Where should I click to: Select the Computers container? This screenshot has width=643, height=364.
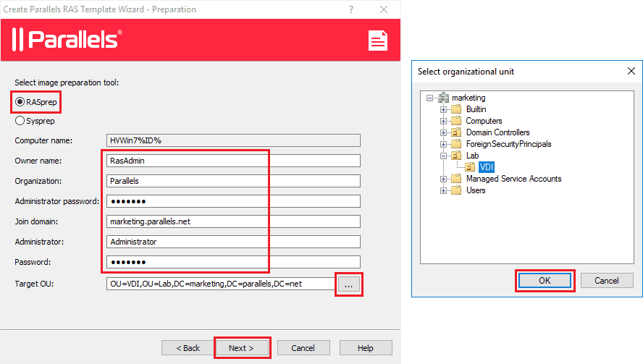click(x=484, y=121)
